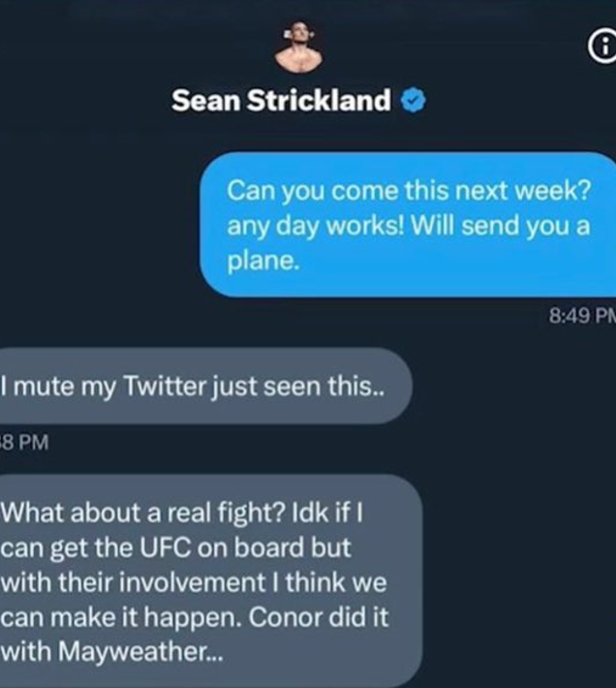
Task: Click the word "plane." in the blue message
Action: tap(263, 261)
